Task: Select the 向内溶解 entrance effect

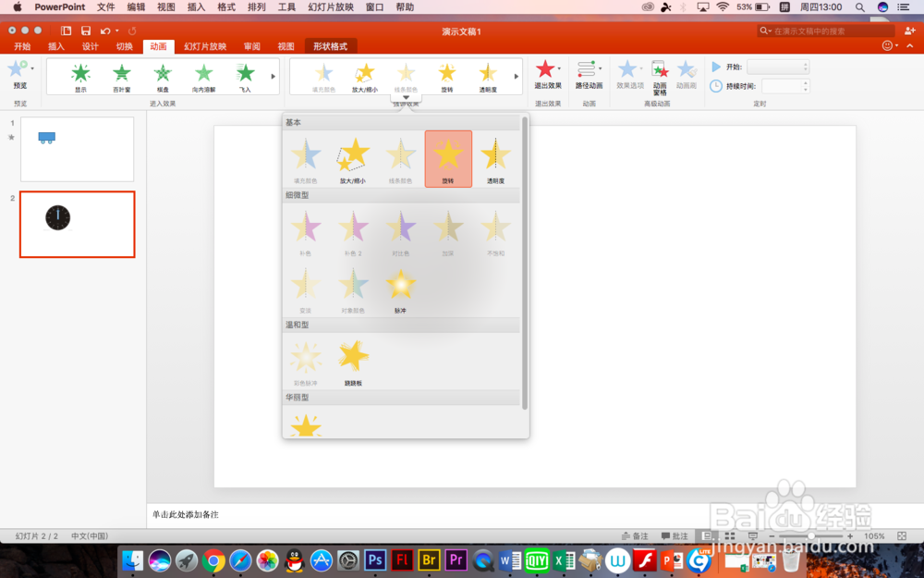Action: coord(204,78)
